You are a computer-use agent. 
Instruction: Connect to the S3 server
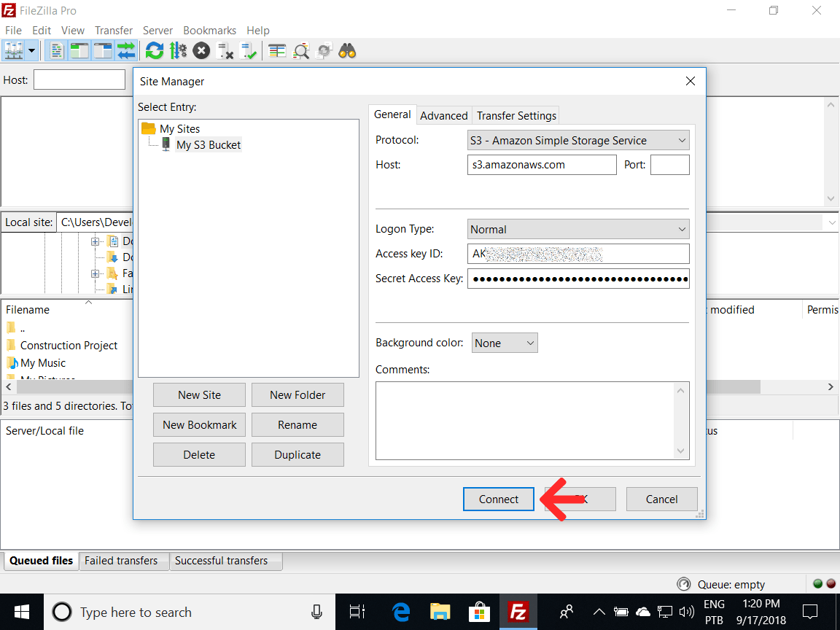point(498,499)
